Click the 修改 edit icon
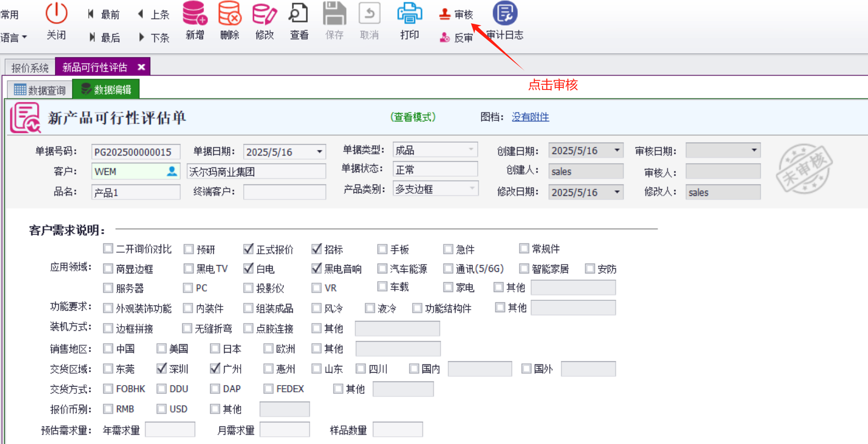The height and width of the screenshot is (444, 868). tap(264, 14)
